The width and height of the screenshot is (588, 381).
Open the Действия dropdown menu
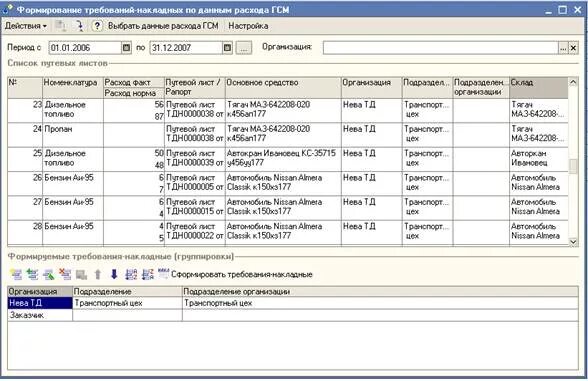(26, 26)
